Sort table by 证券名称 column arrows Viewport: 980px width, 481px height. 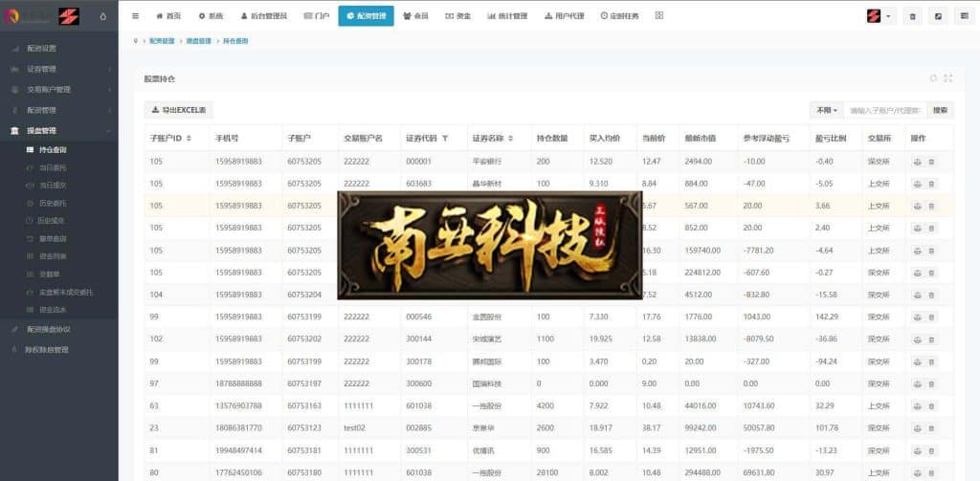click(x=511, y=138)
